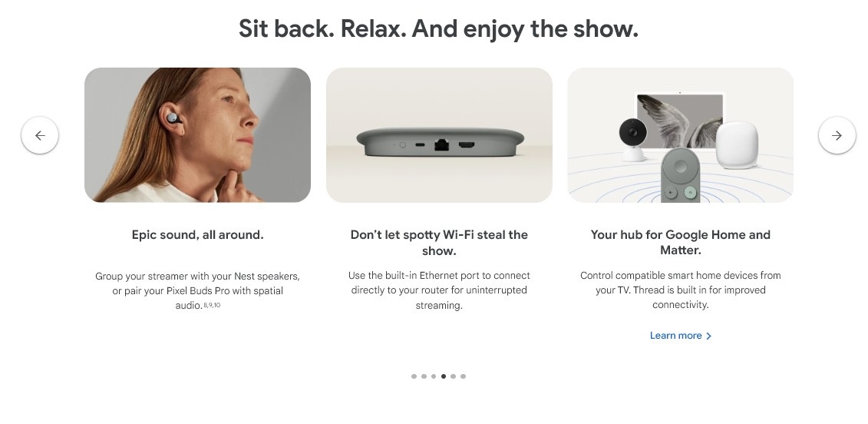
Task: Click the 8,9,10 footnote superscript
Action: 212,305
